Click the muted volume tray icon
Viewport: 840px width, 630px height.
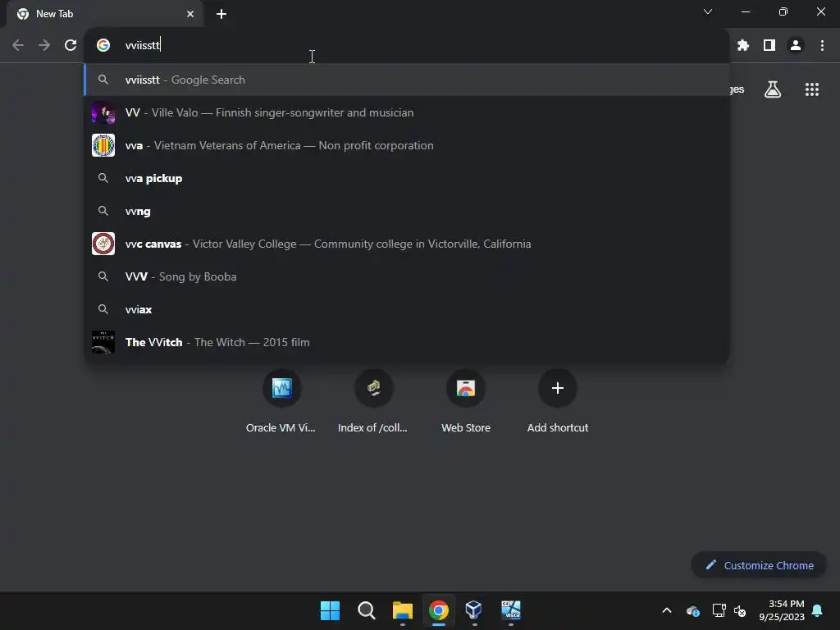[x=740, y=610]
